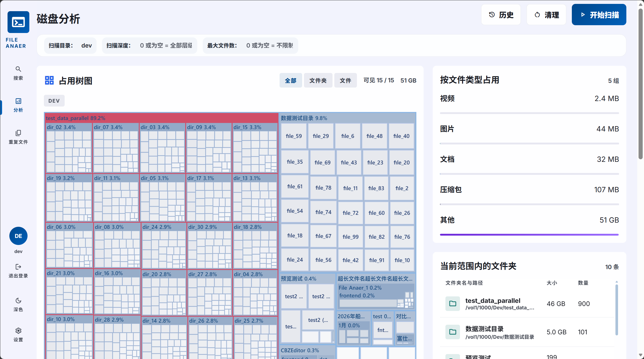
Task: Click the max file count field
Action: click(269, 46)
